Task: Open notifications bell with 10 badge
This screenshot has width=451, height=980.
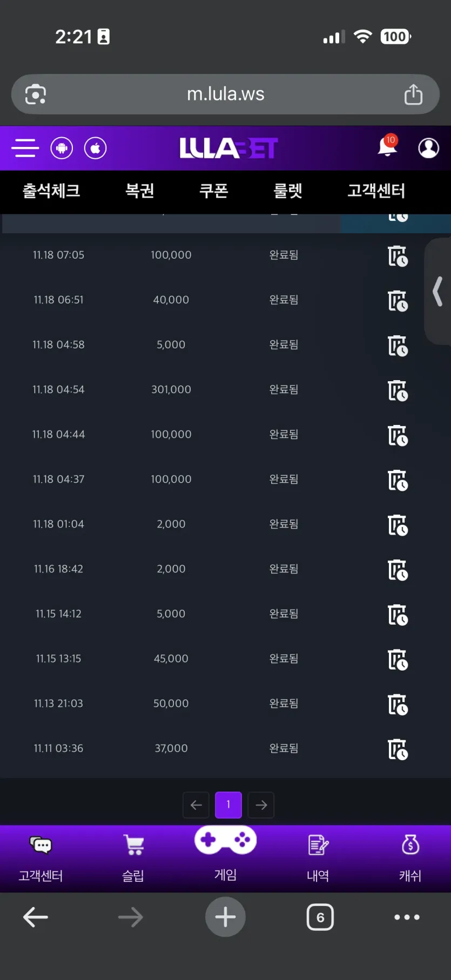Action: click(388, 146)
